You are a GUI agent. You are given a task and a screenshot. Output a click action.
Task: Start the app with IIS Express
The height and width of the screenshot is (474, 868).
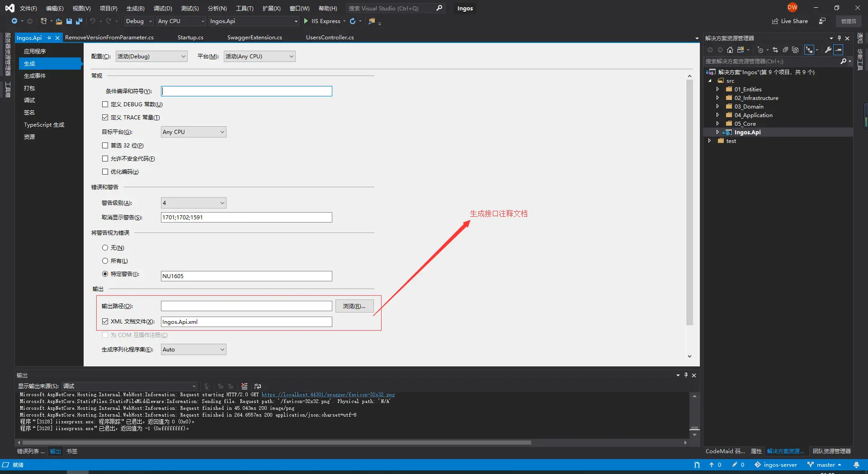321,21
